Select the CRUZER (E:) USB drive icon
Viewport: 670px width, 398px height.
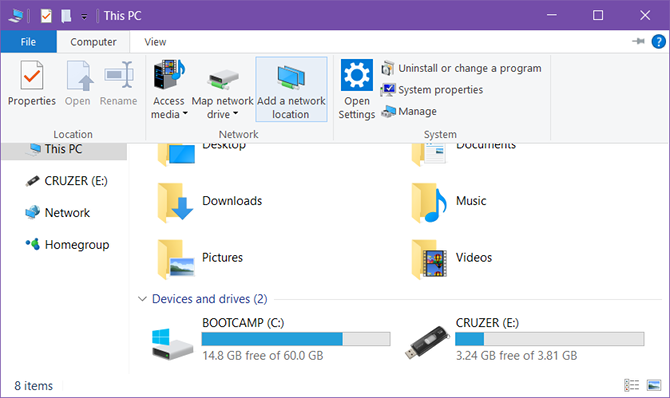tap(427, 342)
